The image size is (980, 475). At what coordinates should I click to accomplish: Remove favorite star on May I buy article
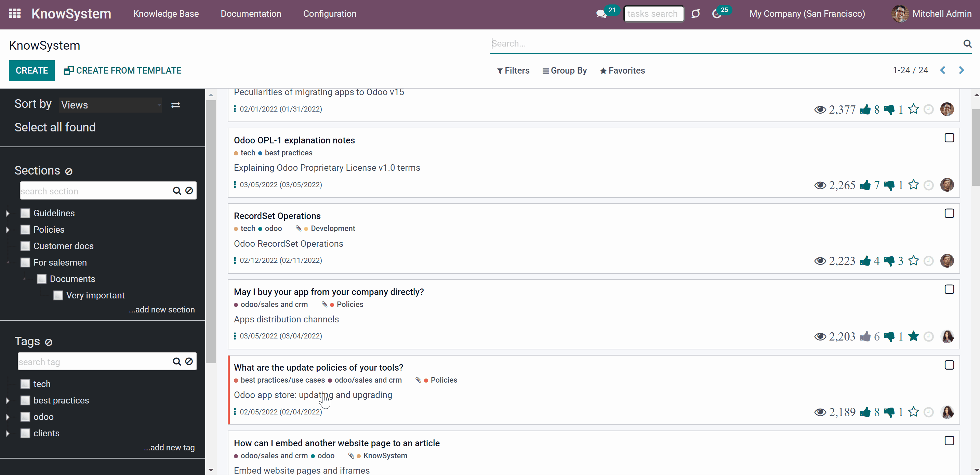pyautogui.click(x=913, y=336)
